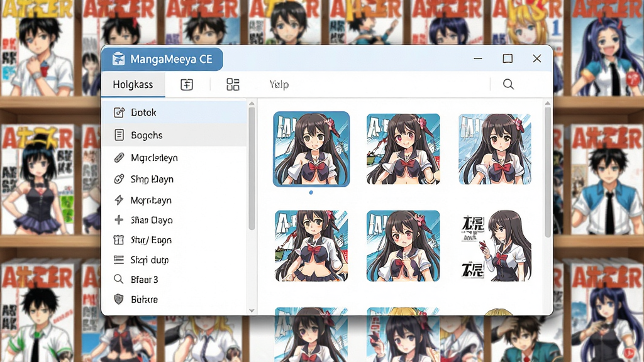Click the sidebar scrollbar up arrow
This screenshot has height=362, width=644.
pyautogui.click(x=252, y=104)
